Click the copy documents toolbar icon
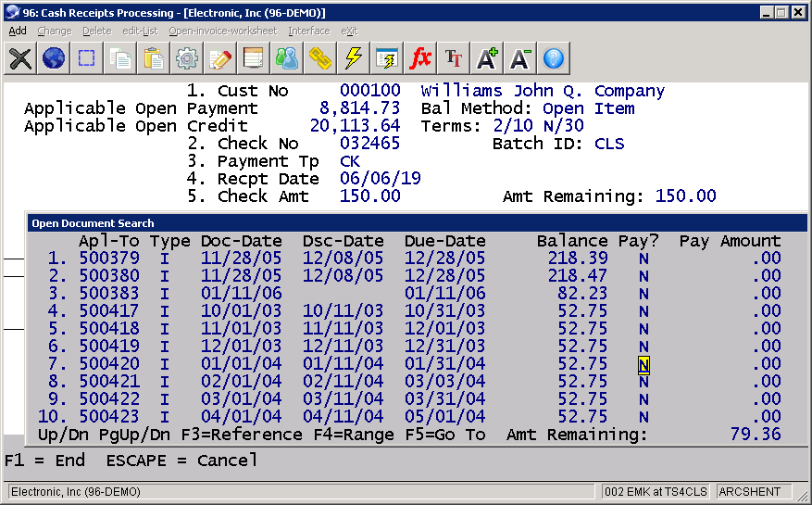This screenshot has width=812, height=505. tap(120, 58)
